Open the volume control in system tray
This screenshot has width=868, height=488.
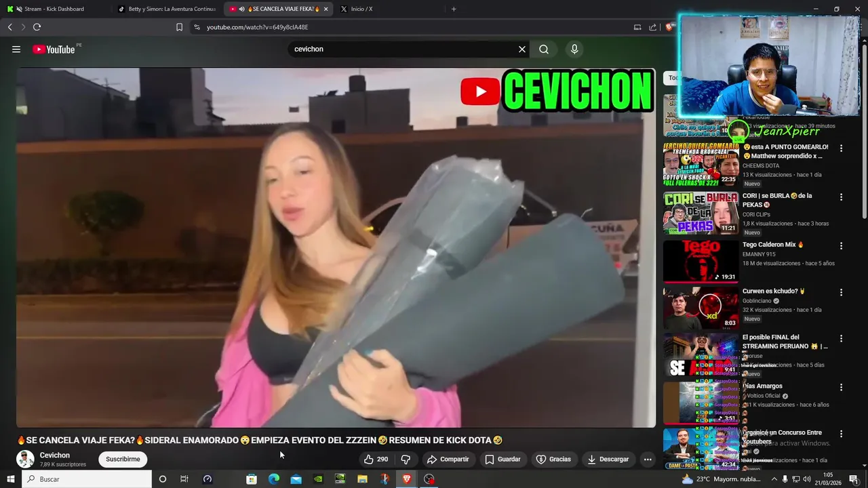pyautogui.click(x=808, y=479)
